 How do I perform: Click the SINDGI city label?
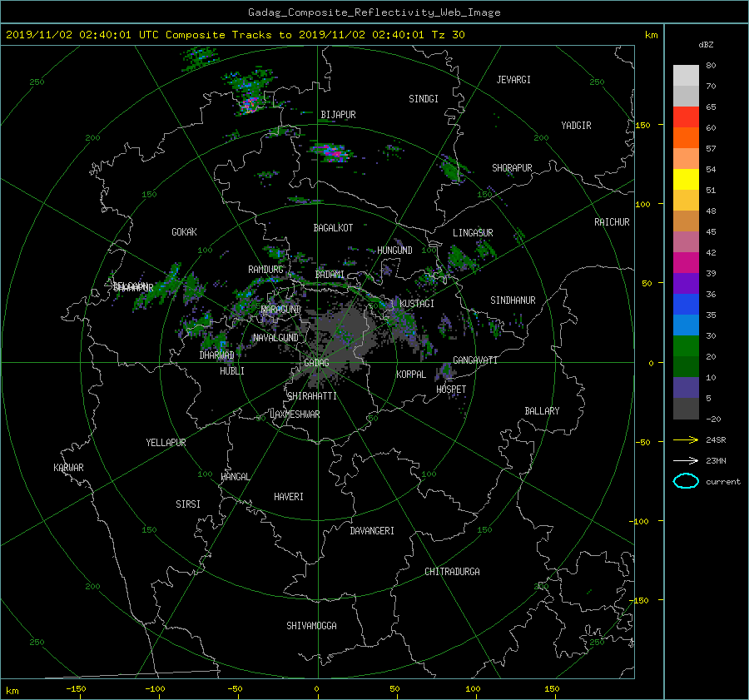coord(424,99)
